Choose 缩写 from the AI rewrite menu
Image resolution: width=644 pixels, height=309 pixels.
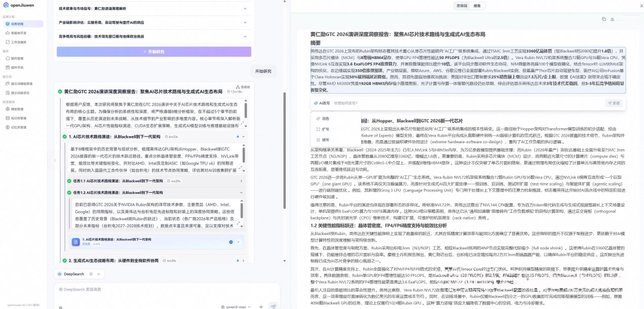point(325,140)
